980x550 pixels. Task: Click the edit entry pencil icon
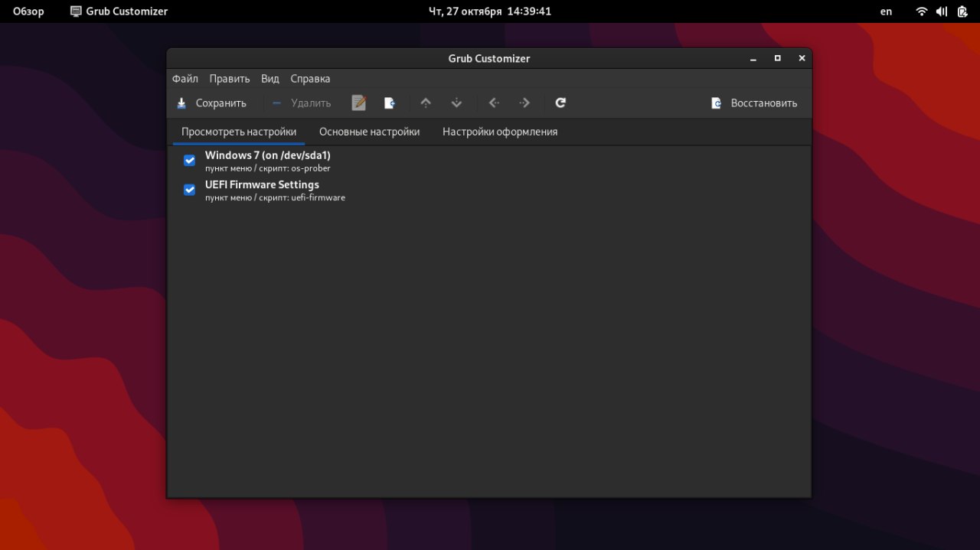click(359, 103)
